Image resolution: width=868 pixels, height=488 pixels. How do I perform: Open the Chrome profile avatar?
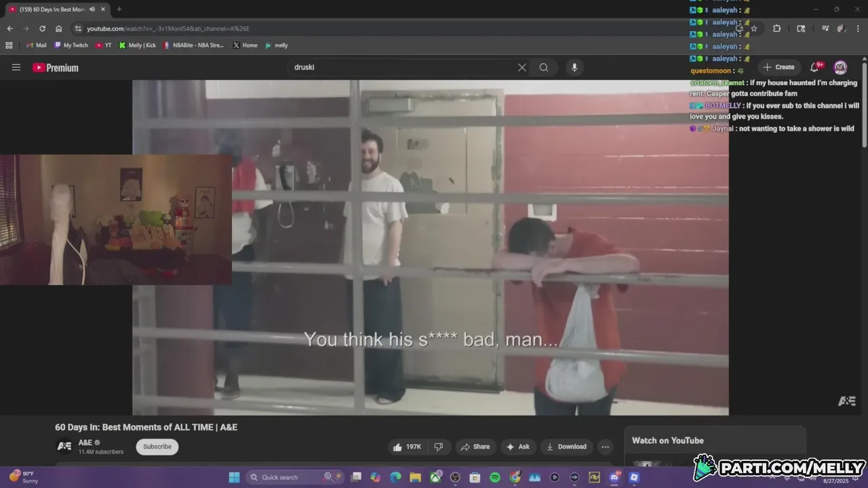tap(842, 28)
